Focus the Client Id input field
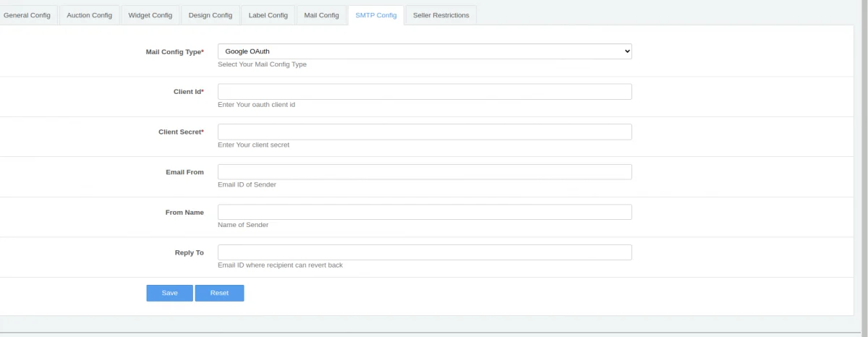Image resolution: width=868 pixels, height=337 pixels. [x=425, y=92]
